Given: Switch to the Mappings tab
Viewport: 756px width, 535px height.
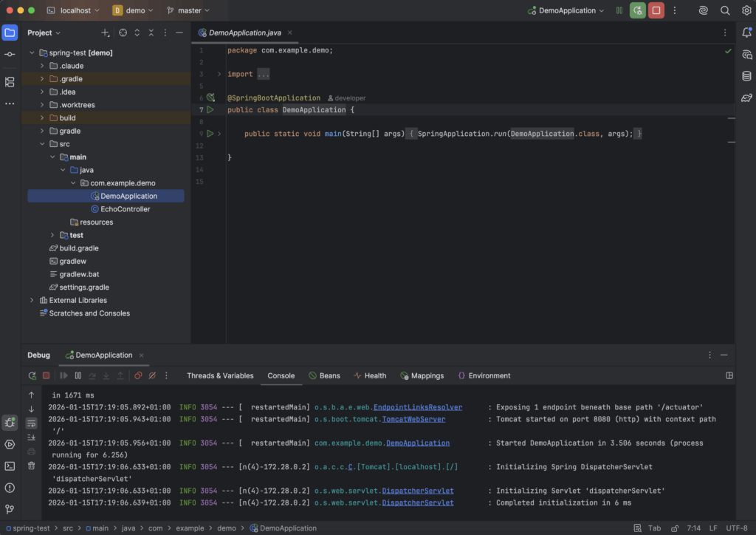Looking at the screenshot, I should click(x=422, y=375).
